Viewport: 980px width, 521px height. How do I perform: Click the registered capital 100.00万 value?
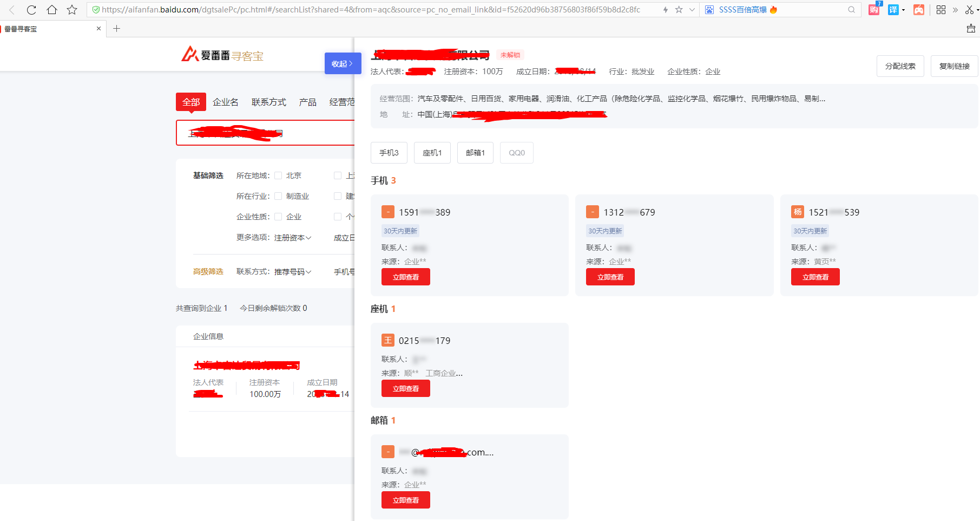click(265, 394)
